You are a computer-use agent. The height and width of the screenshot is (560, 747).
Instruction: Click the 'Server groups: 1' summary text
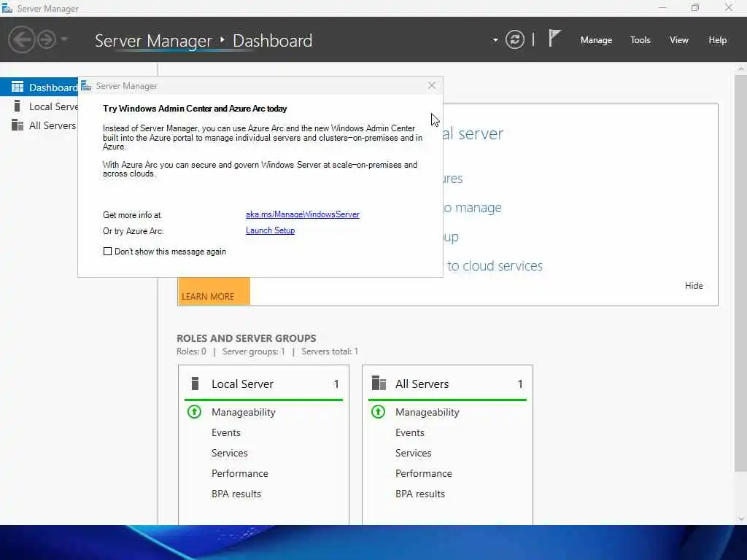pos(253,351)
